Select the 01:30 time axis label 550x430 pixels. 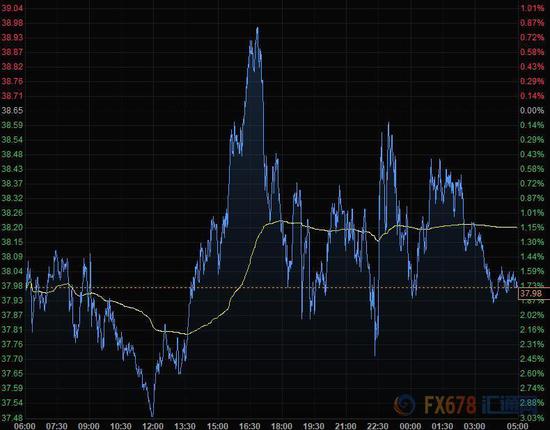point(442,426)
